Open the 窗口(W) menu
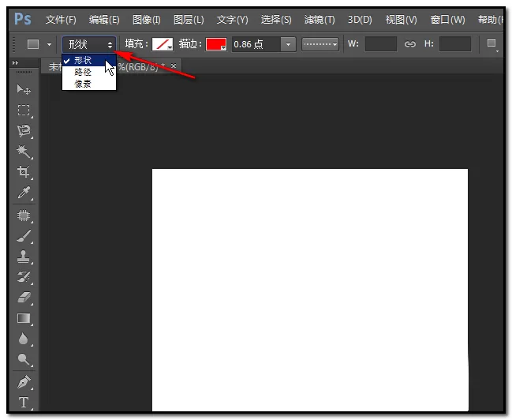This screenshot has width=512, height=420. [447, 20]
